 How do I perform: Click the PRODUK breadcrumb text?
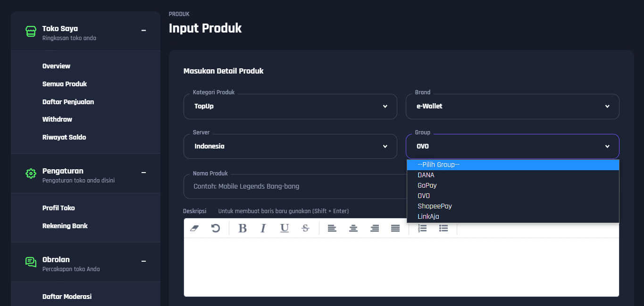pyautogui.click(x=179, y=14)
